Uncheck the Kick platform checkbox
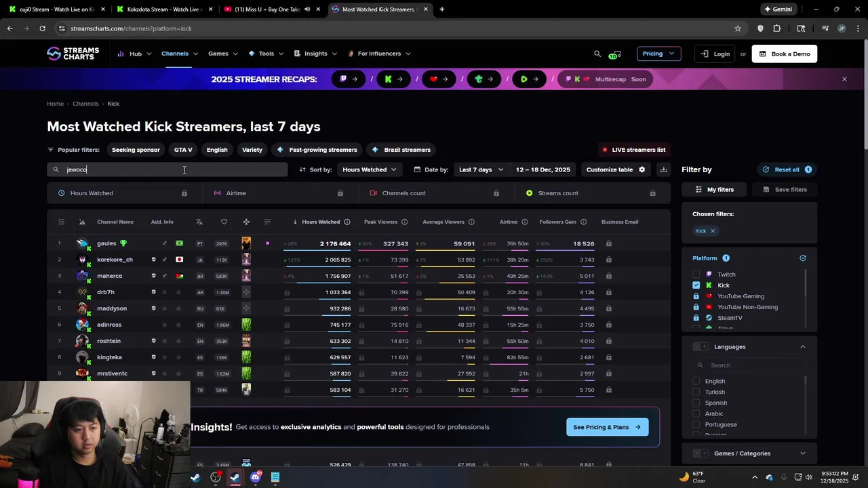 (x=696, y=285)
